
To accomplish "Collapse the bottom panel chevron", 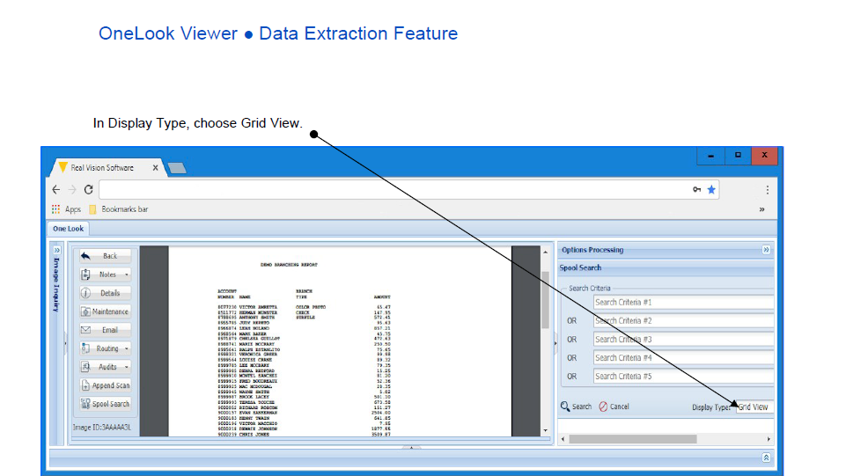I will [x=766, y=458].
